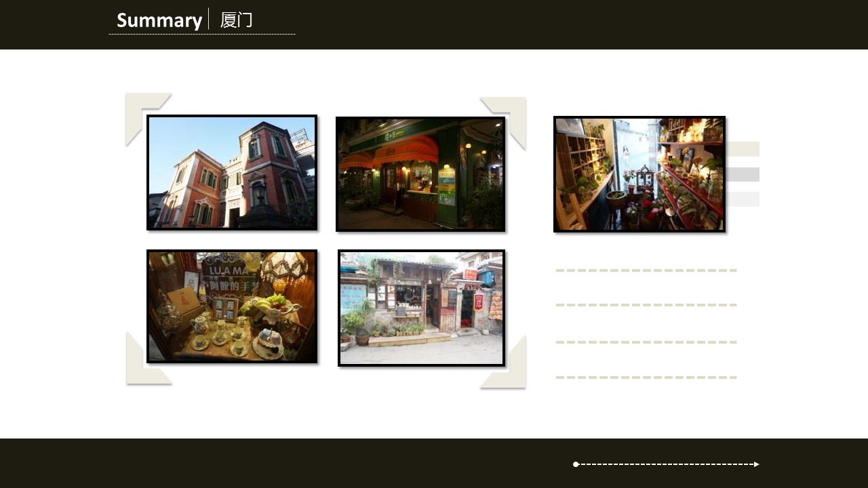Select the red brick building photo
The height and width of the screenshot is (488, 868).
coord(232,173)
